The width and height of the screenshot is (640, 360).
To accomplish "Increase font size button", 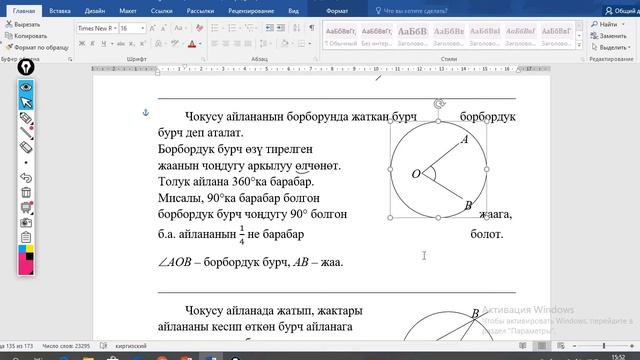I will [x=152, y=28].
